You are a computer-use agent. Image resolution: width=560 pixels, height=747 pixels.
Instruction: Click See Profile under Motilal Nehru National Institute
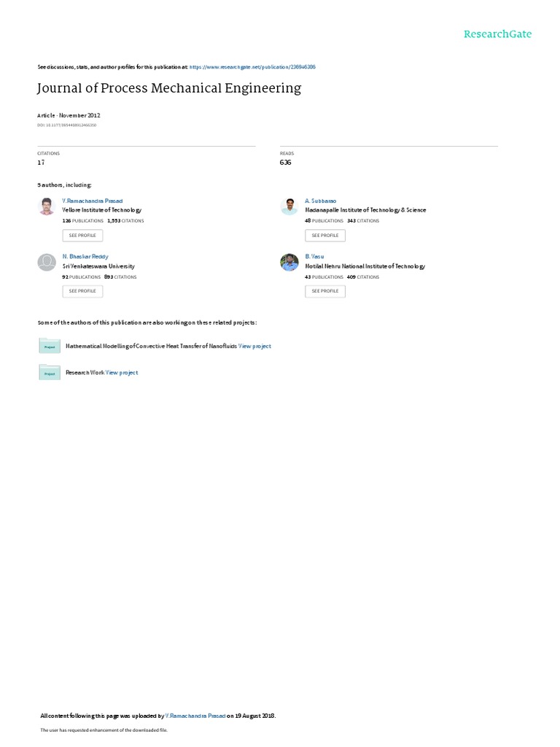pyautogui.click(x=325, y=291)
